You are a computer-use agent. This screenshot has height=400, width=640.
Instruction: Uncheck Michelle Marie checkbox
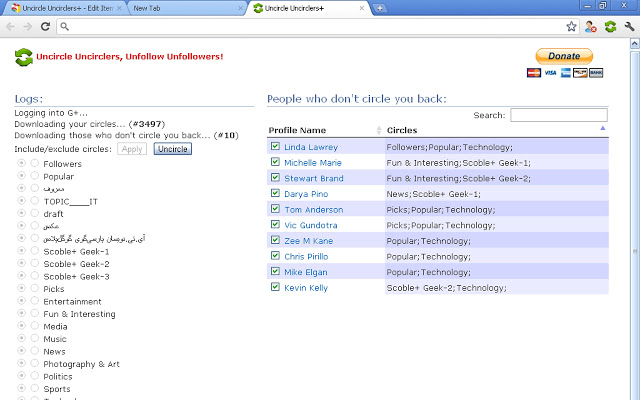276,162
